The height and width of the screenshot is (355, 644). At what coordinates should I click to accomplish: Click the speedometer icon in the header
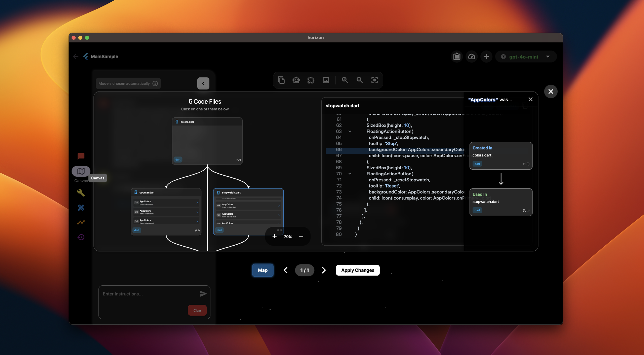(x=472, y=57)
